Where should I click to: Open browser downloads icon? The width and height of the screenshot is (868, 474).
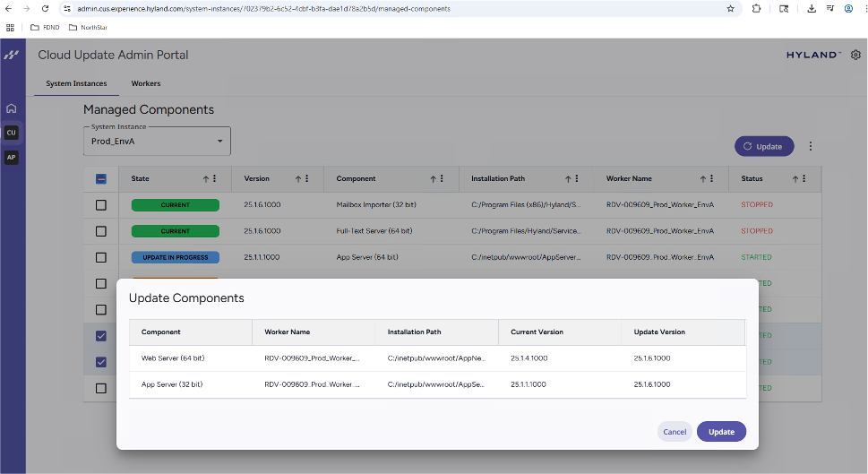812,8
